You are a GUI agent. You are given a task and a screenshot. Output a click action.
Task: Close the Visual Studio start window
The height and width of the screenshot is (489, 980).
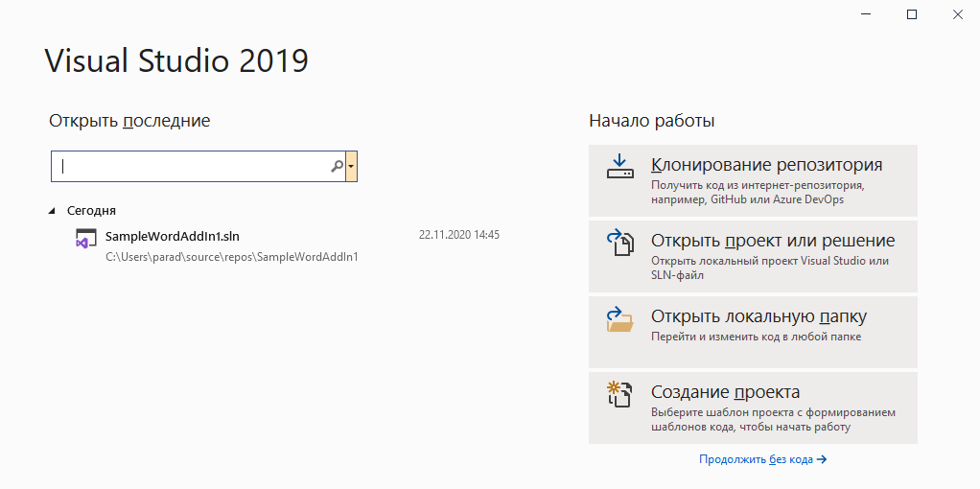(x=957, y=14)
